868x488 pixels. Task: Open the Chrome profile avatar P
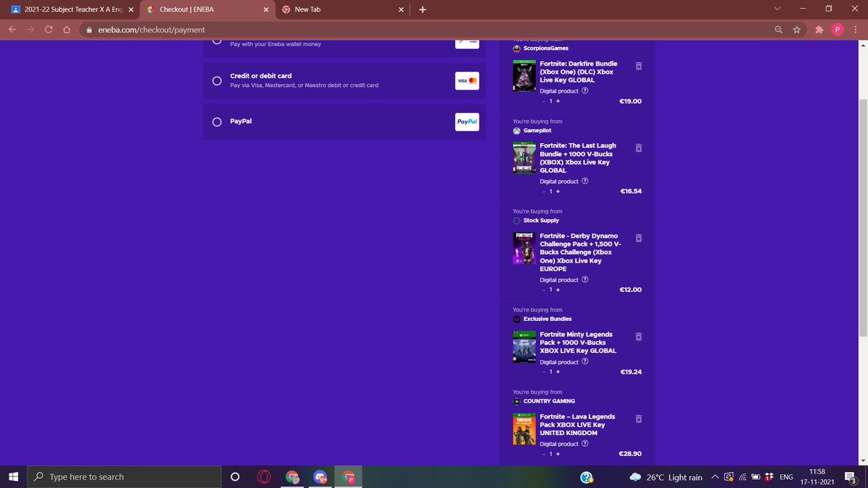[x=838, y=30]
